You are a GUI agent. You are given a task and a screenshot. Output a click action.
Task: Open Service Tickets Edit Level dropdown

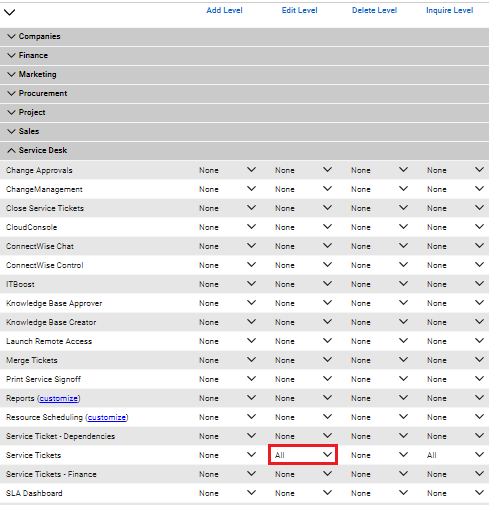[x=303, y=455]
